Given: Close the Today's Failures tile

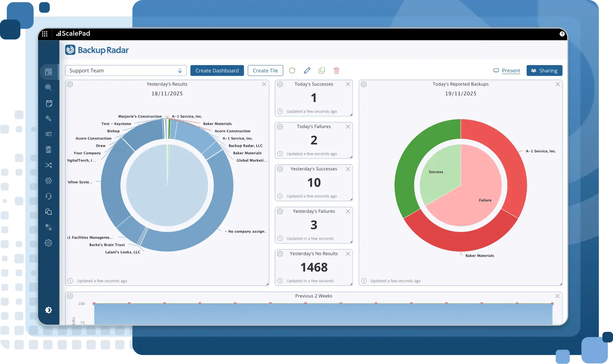Looking at the screenshot, I should pyautogui.click(x=348, y=126).
